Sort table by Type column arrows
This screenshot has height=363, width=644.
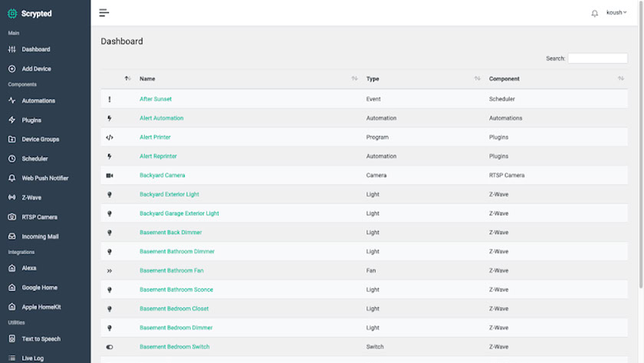pos(477,78)
